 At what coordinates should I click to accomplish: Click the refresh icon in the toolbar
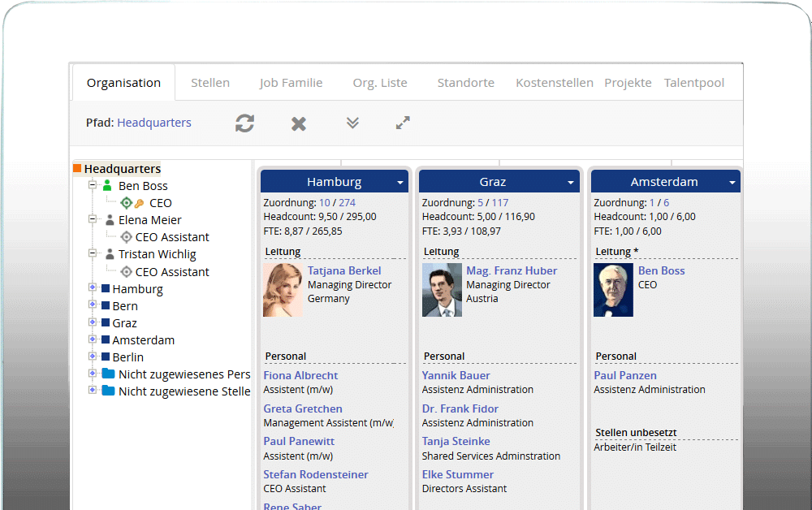244,123
